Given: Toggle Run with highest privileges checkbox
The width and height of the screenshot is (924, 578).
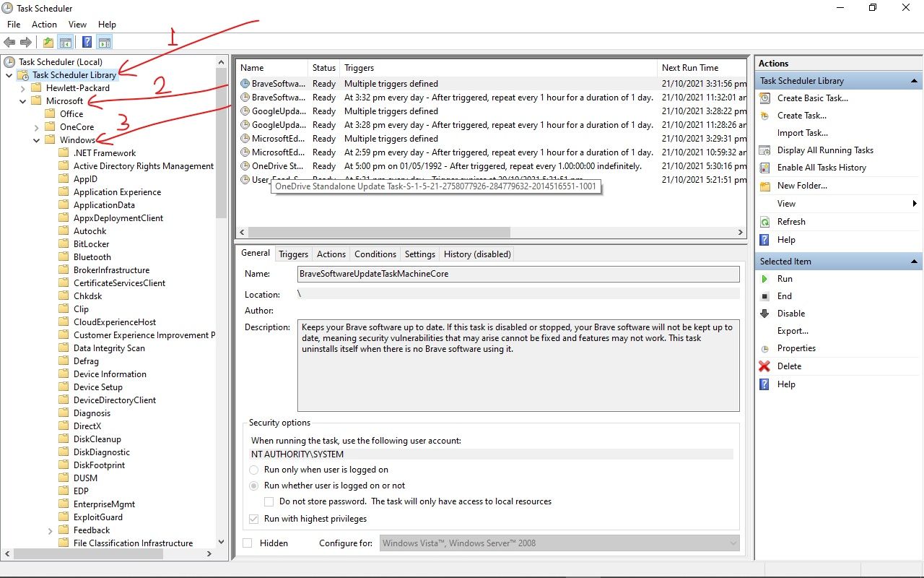Looking at the screenshot, I should pos(253,519).
